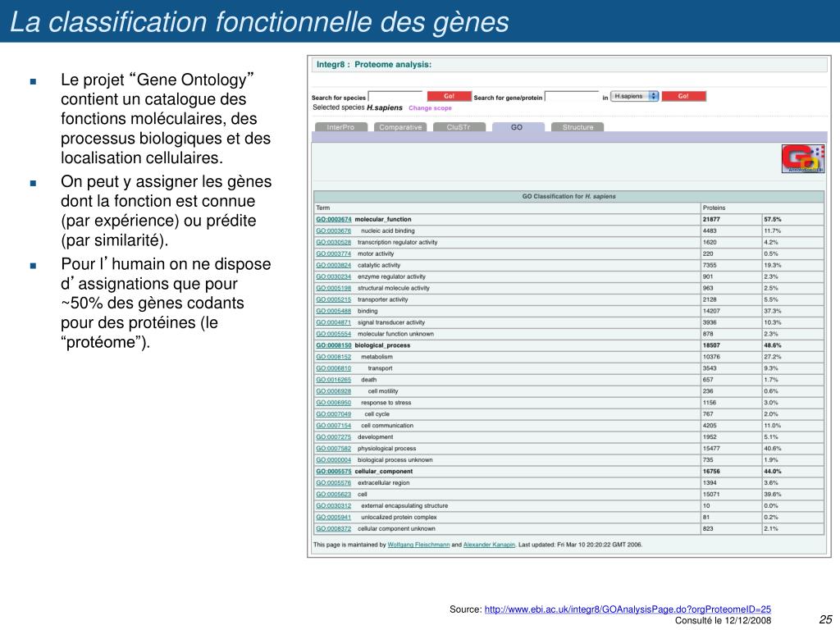Screen dimensions: 840x630
Task: Click the 48.6% biological_process percentage
Action: [x=793, y=345]
